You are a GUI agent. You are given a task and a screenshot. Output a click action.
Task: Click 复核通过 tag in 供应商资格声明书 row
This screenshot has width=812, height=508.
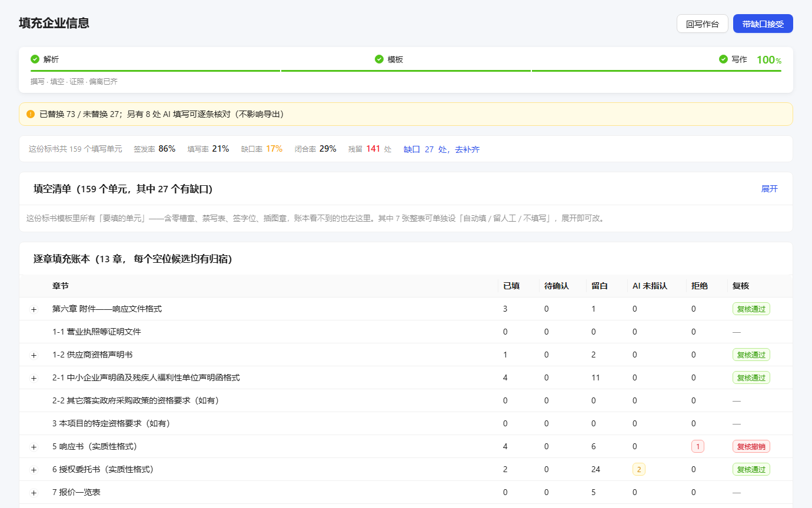[751, 355]
